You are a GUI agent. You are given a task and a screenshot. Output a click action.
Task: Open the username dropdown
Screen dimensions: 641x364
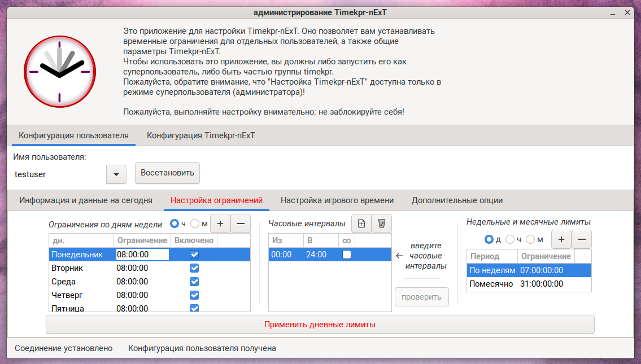tap(116, 174)
